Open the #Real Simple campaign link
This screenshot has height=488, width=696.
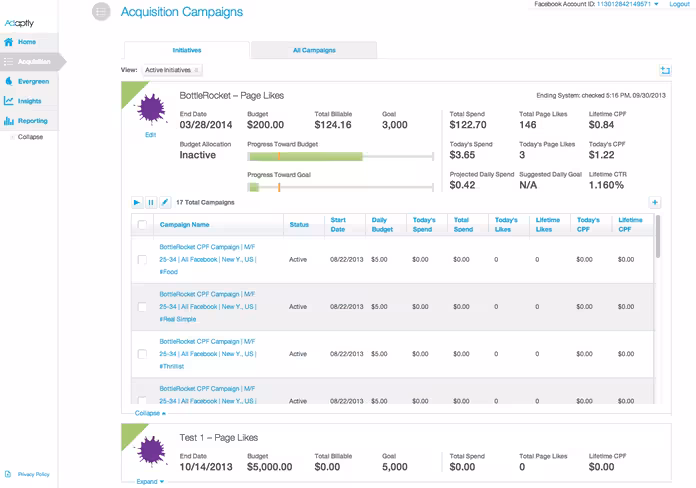(208, 306)
